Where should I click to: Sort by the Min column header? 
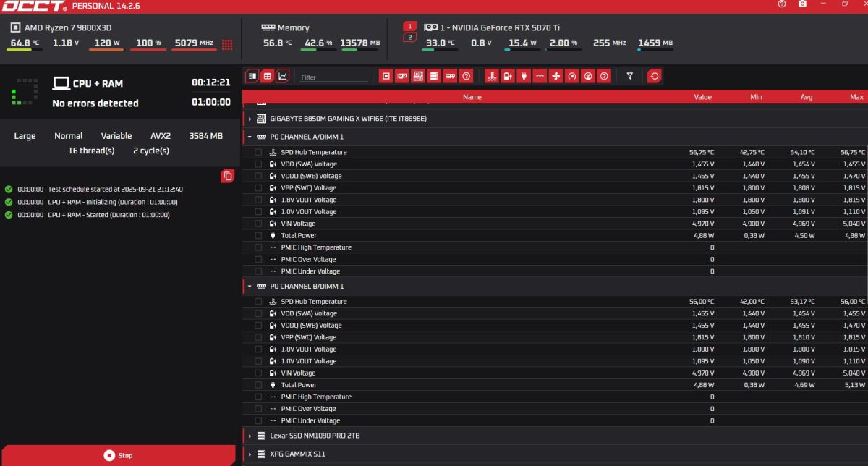(x=757, y=97)
